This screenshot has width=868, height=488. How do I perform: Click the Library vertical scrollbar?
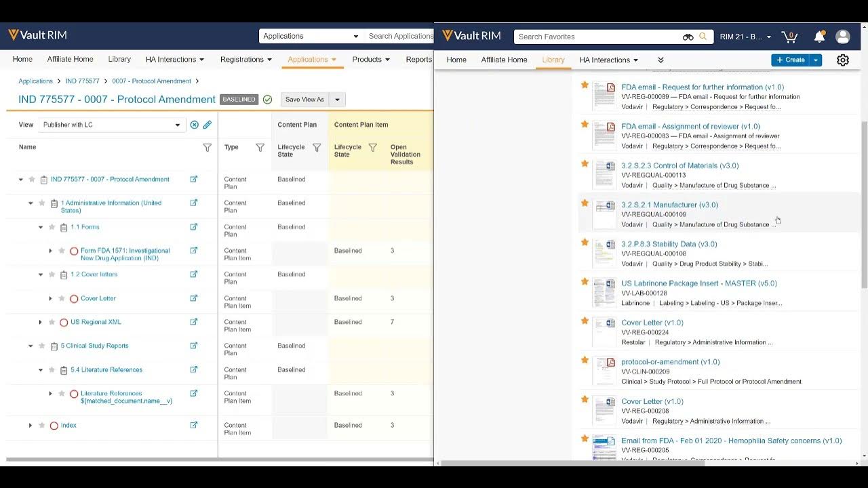point(864,203)
